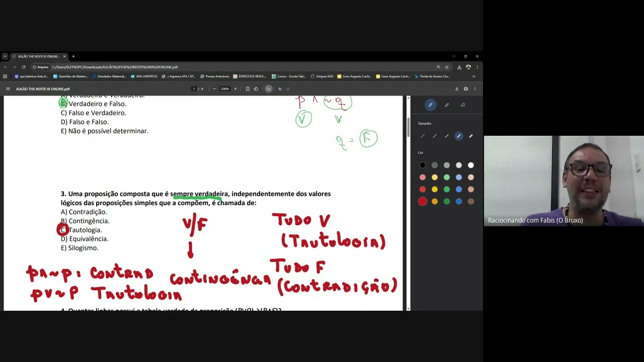Select the AULÃO THE NOITE III ONLINE tab
644x362 pixels.
coord(39,56)
